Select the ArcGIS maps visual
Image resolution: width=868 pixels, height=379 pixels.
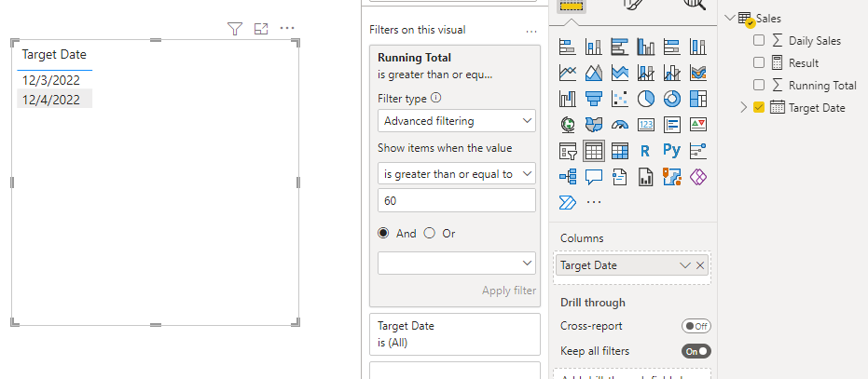671,177
